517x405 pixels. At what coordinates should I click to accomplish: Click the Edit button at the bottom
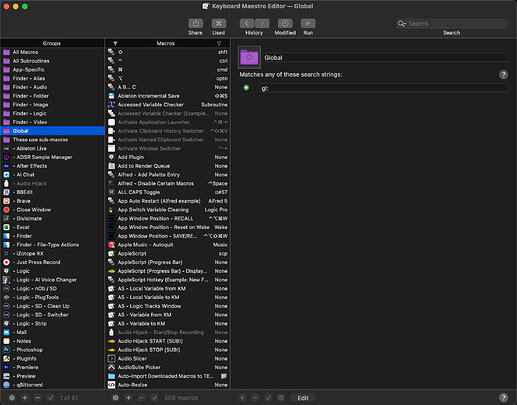coord(303,398)
